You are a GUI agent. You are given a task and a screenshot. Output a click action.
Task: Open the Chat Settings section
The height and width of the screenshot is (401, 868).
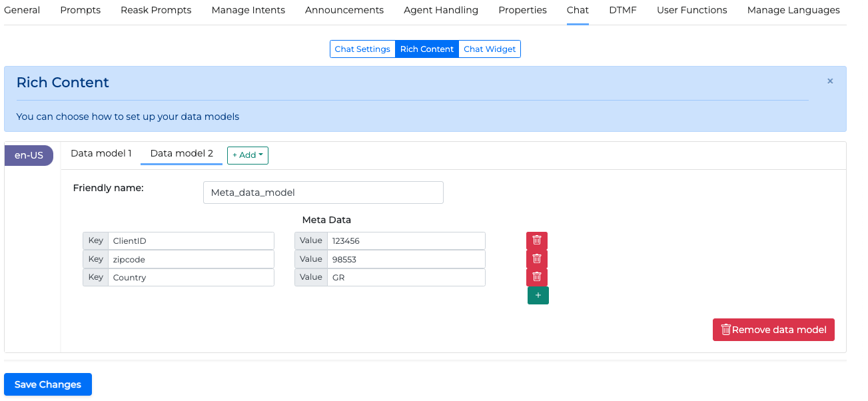(x=362, y=49)
